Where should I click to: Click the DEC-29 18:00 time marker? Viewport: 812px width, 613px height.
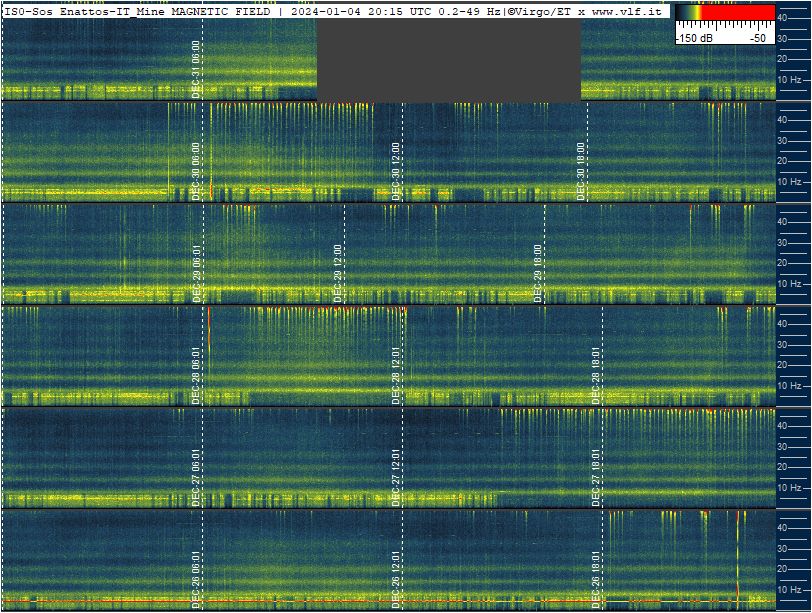tap(538, 273)
